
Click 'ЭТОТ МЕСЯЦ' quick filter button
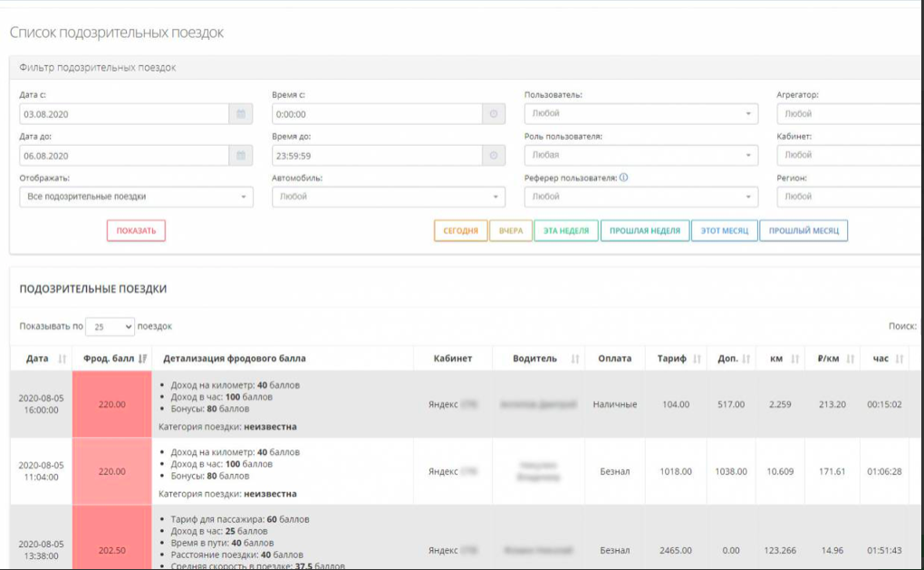point(724,231)
